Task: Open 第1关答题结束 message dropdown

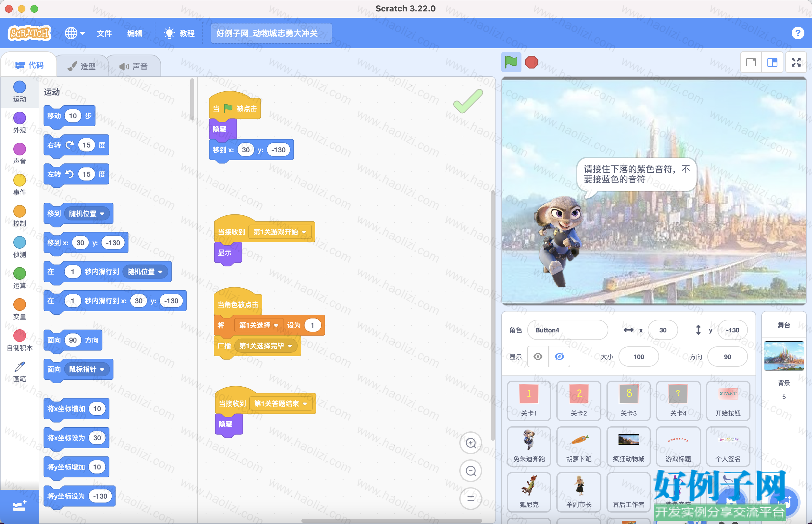Action: 281,404
